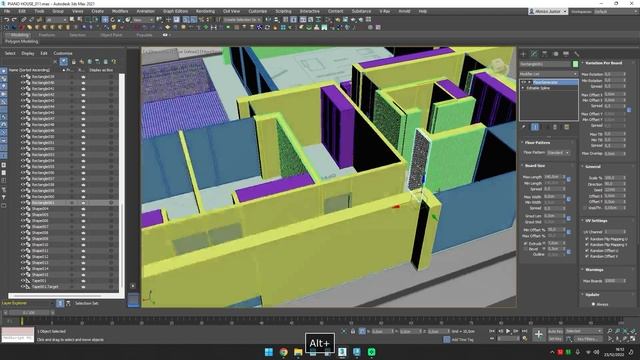Image resolution: width=640 pixels, height=360 pixels.
Task: Click the viewport layout tab thumbnail
Action: coord(133,300)
